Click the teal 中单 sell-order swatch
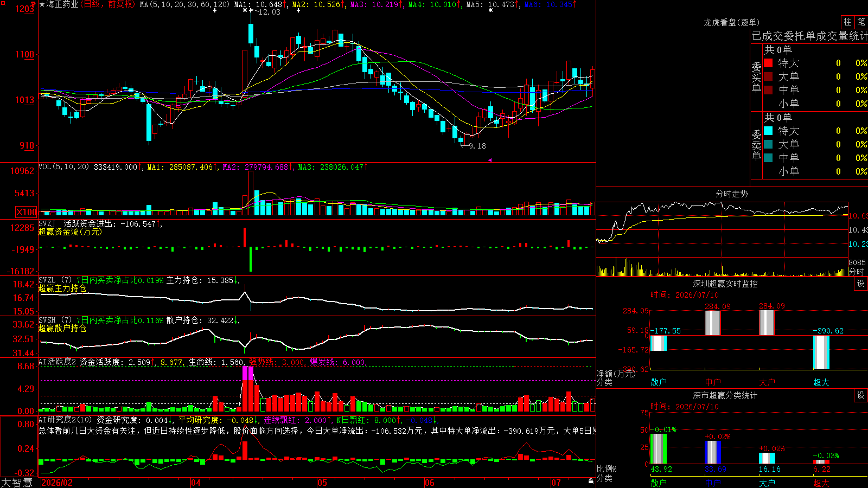This screenshot has height=488, width=868. [x=768, y=158]
